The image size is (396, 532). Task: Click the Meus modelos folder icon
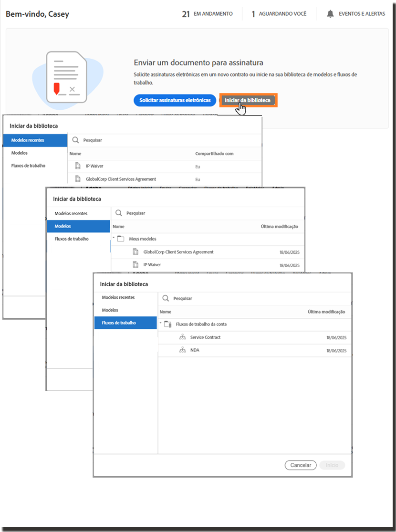(x=121, y=239)
